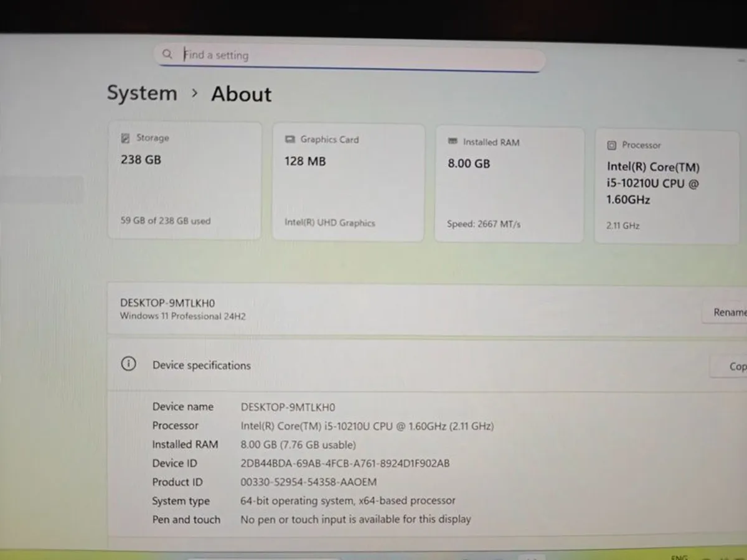Click the Processor chip icon on its card
The image size is (747, 560).
[611, 145]
